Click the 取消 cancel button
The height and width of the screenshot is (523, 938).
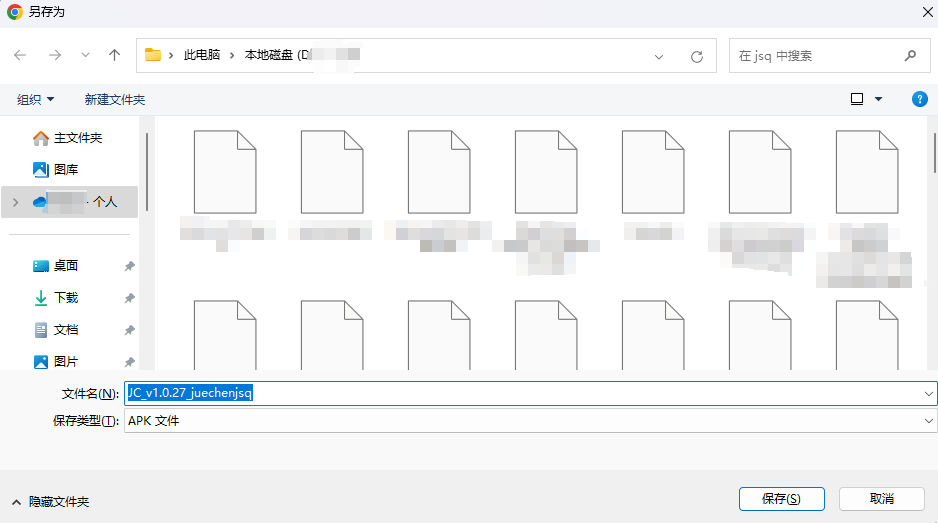point(881,498)
